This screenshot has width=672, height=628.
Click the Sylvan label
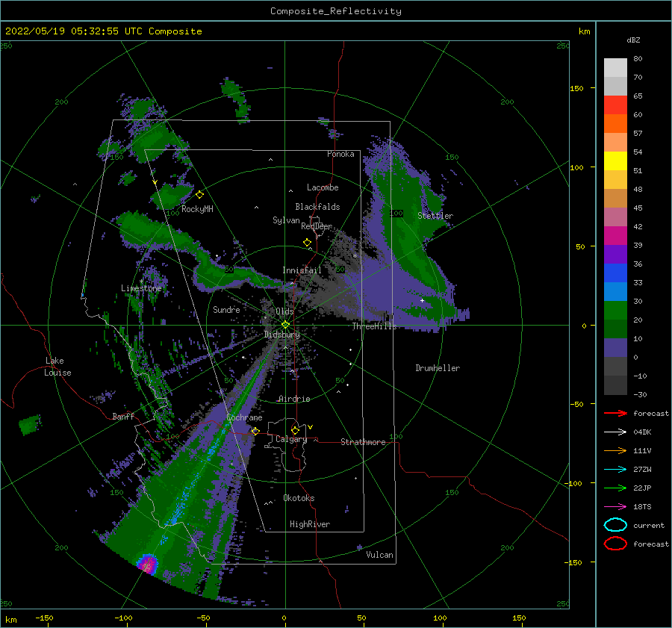click(x=286, y=220)
